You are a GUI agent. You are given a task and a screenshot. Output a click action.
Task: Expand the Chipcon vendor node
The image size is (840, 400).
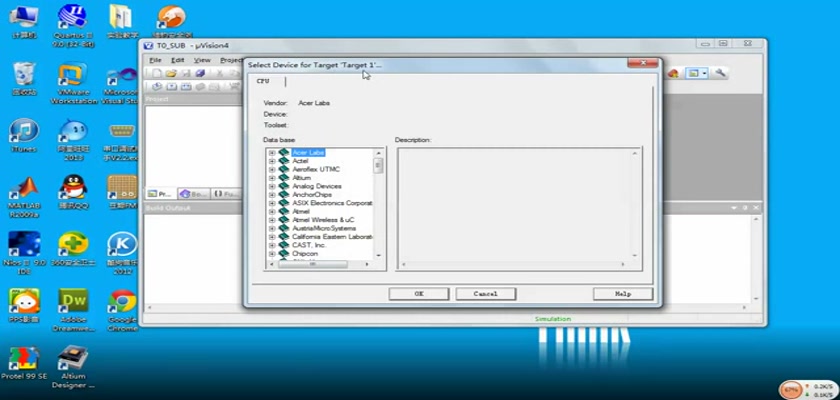tap(272, 253)
